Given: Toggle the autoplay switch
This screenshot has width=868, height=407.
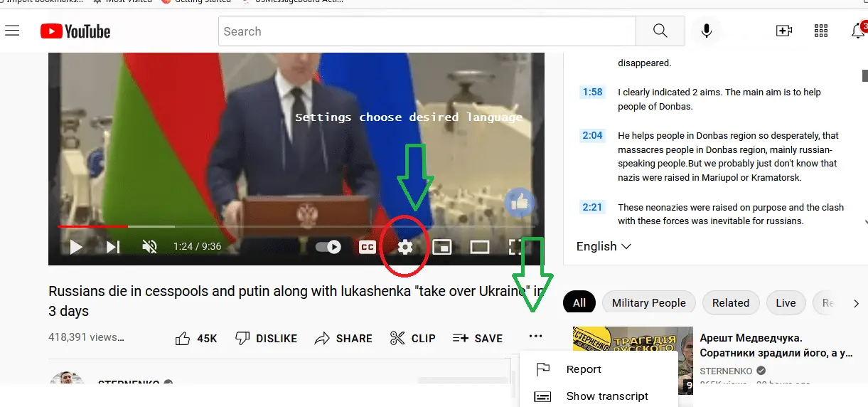Looking at the screenshot, I should (328, 247).
